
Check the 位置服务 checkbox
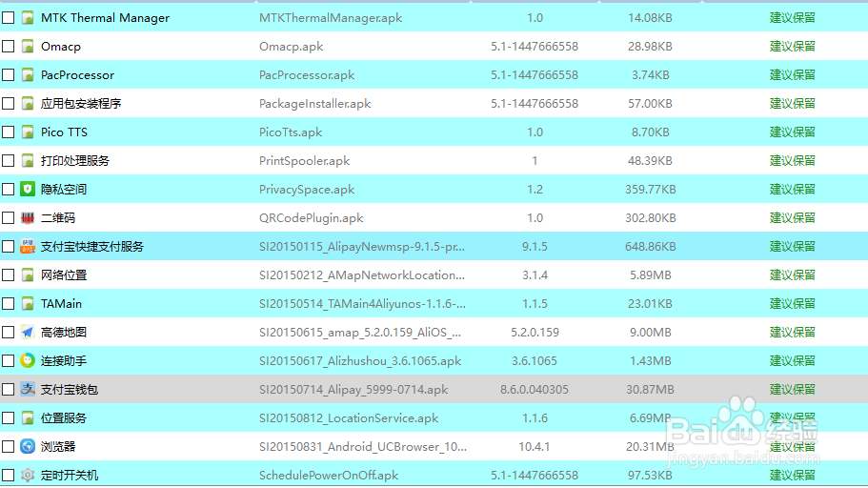click(9, 418)
